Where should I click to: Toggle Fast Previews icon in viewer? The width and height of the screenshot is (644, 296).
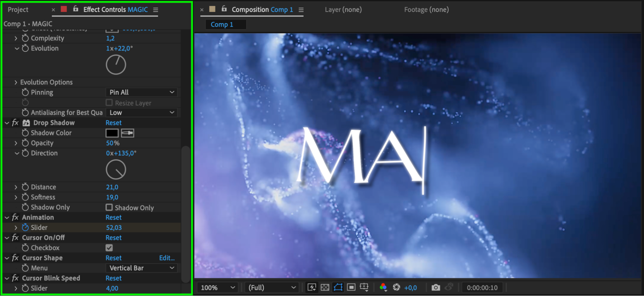(312, 287)
